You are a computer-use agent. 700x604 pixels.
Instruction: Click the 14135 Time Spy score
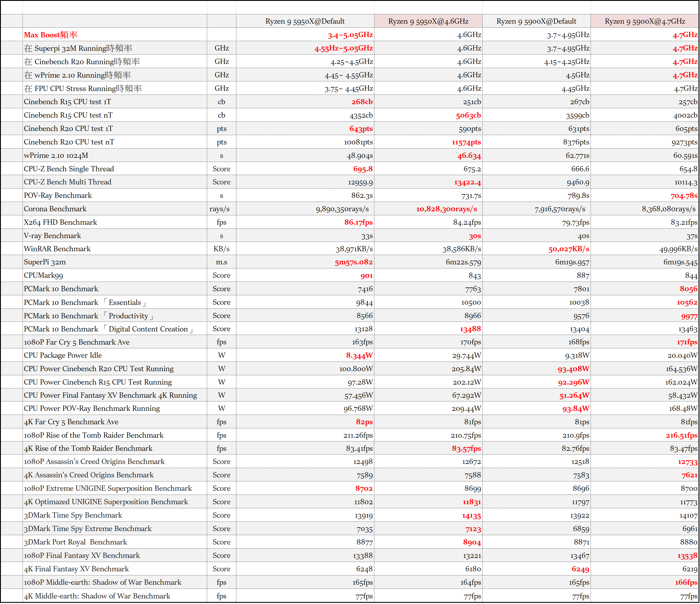click(x=471, y=516)
